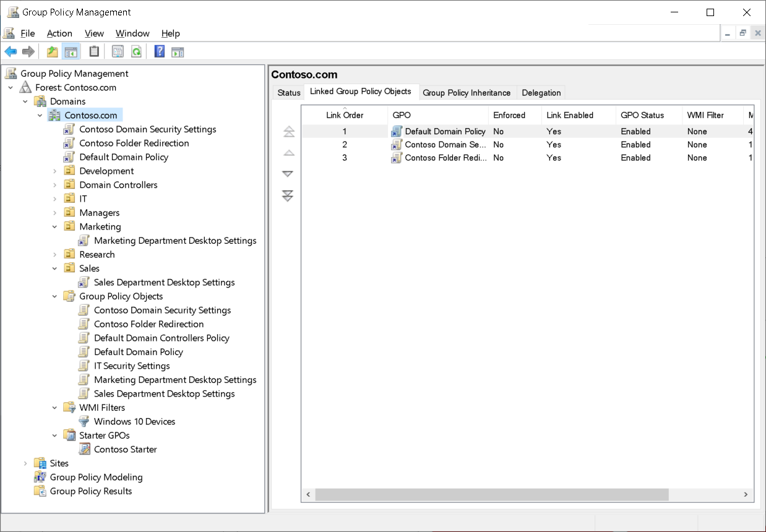
Task: Click the Export List clipboard icon
Action: coord(93,51)
